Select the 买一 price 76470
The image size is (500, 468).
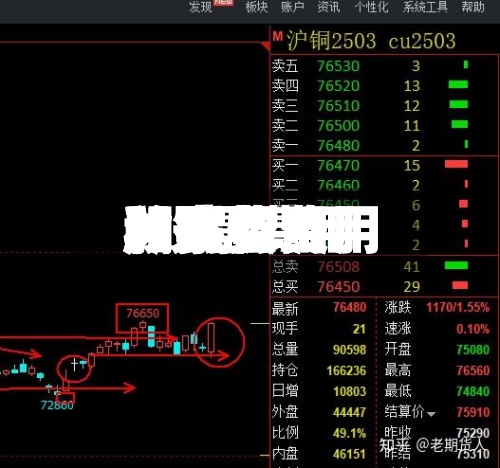point(338,165)
